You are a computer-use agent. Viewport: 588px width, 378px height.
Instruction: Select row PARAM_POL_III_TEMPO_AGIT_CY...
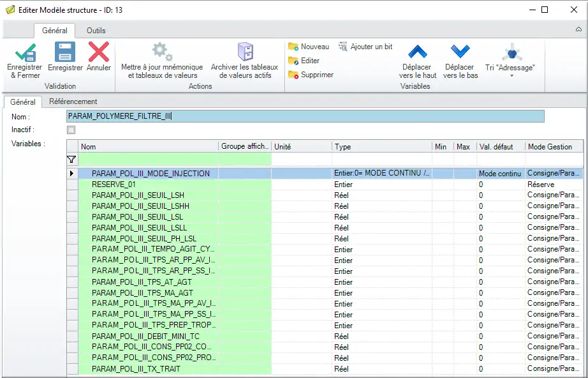pyautogui.click(x=325, y=250)
